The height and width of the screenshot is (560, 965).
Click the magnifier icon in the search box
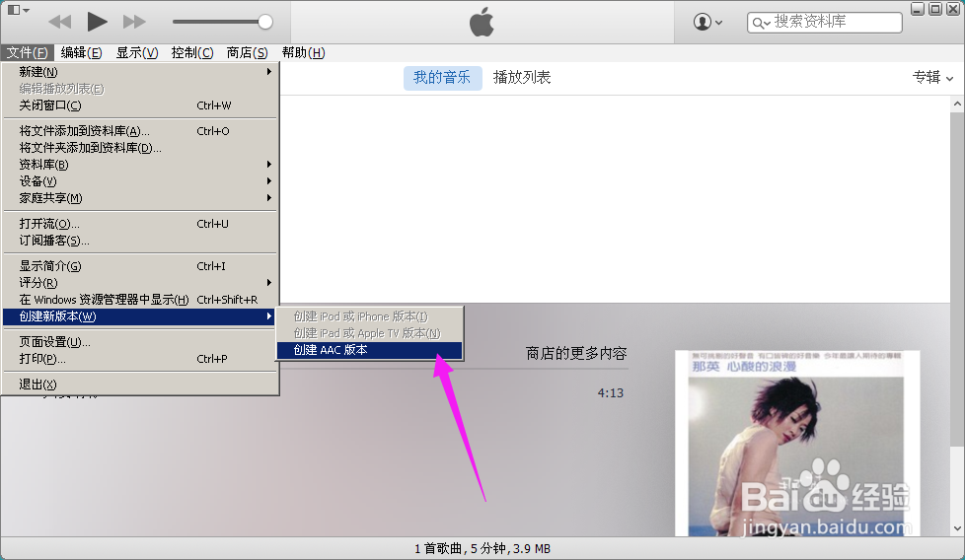[x=761, y=23]
